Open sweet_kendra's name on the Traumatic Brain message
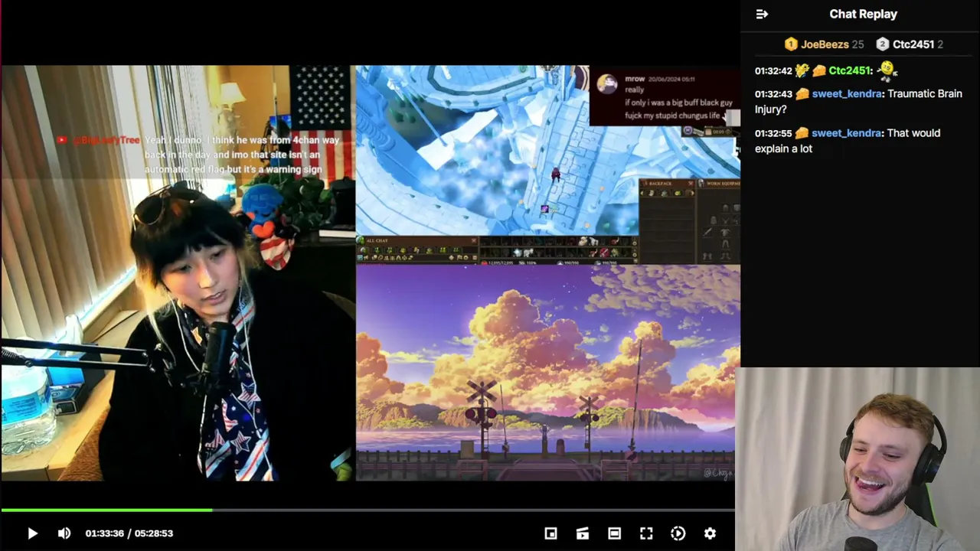 [x=846, y=94]
